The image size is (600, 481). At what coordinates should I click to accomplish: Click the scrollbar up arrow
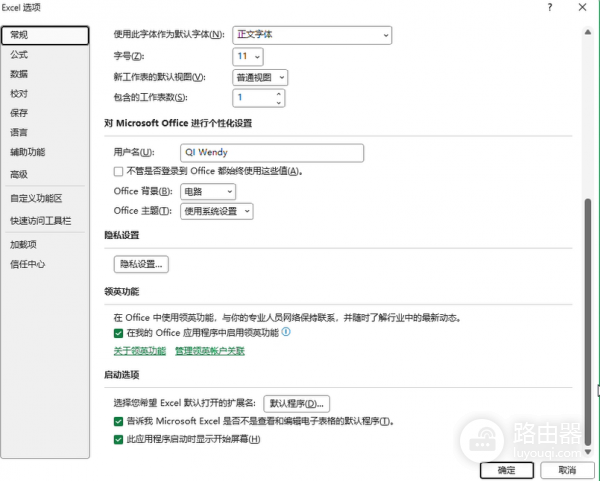588,33
